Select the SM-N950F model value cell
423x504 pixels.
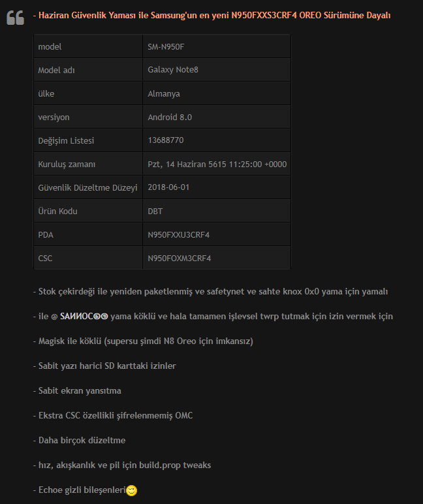pos(217,46)
